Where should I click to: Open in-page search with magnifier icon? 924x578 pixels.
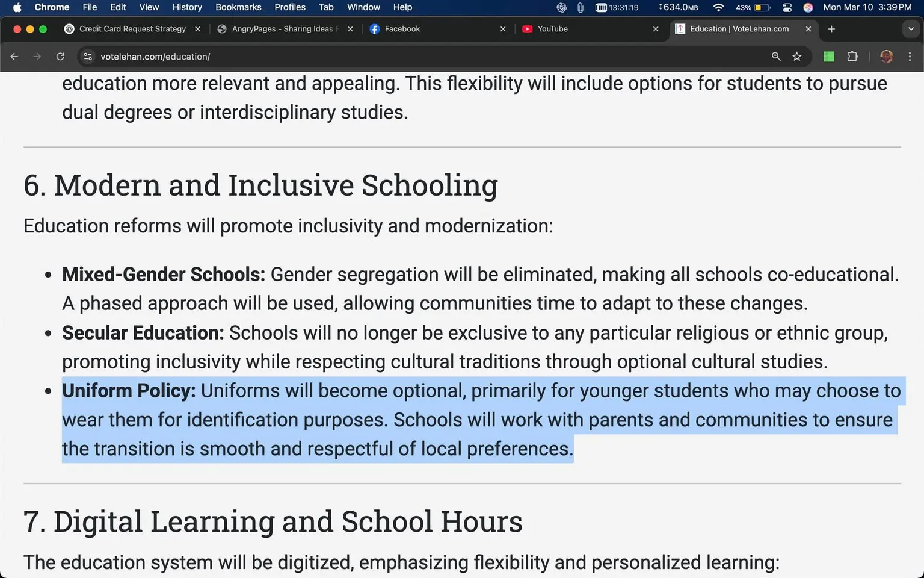tap(776, 57)
